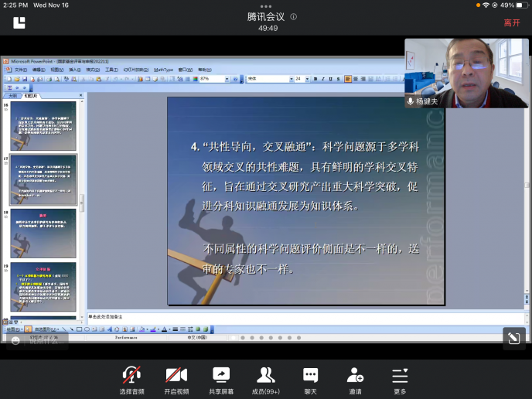Toggle Italic formatting in PowerPoint toolbar
The width and height of the screenshot is (532, 399).
322,79
